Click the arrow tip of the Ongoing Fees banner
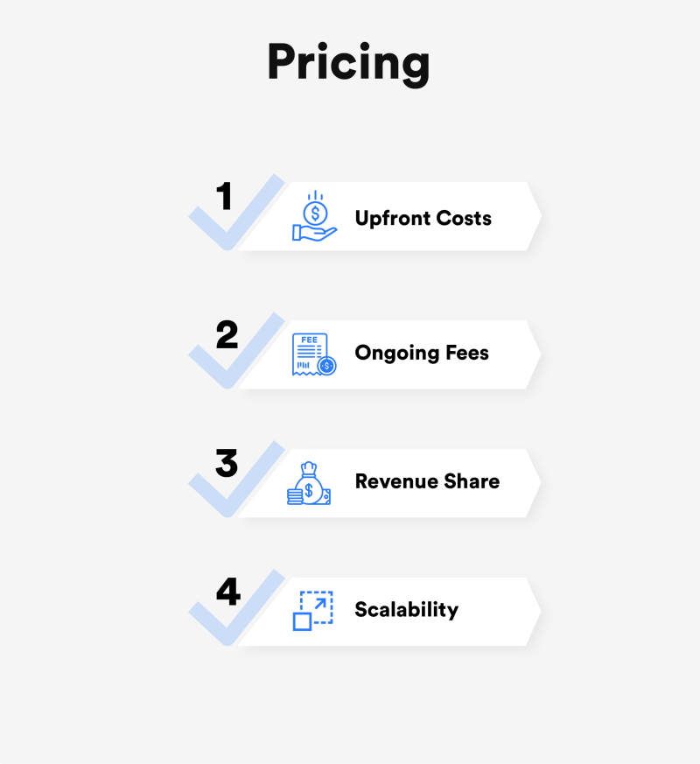 click(534, 354)
